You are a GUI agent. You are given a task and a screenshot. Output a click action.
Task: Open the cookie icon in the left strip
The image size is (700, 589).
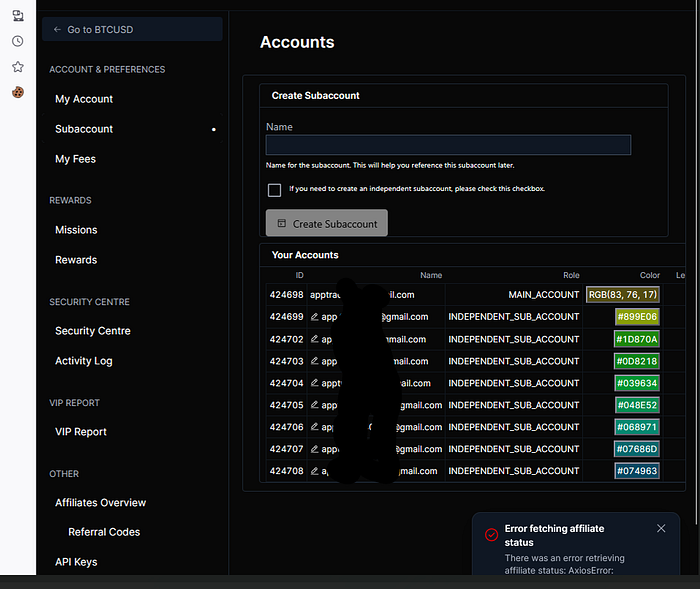18,92
